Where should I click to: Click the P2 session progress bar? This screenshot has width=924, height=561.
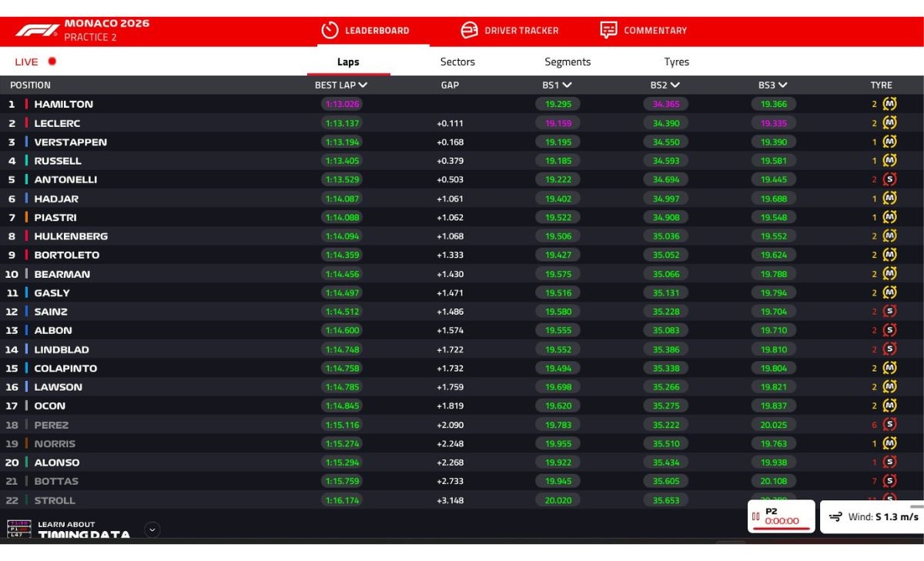[781, 529]
